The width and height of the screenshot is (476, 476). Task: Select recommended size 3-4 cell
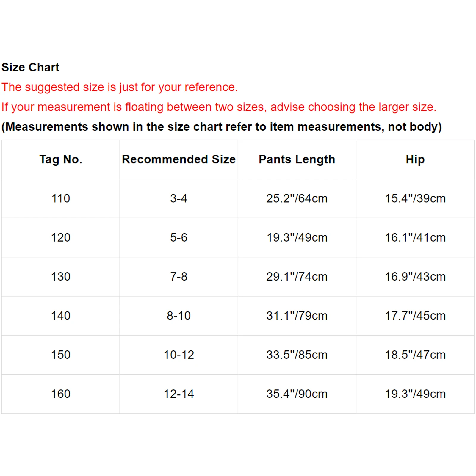pos(179,198)
